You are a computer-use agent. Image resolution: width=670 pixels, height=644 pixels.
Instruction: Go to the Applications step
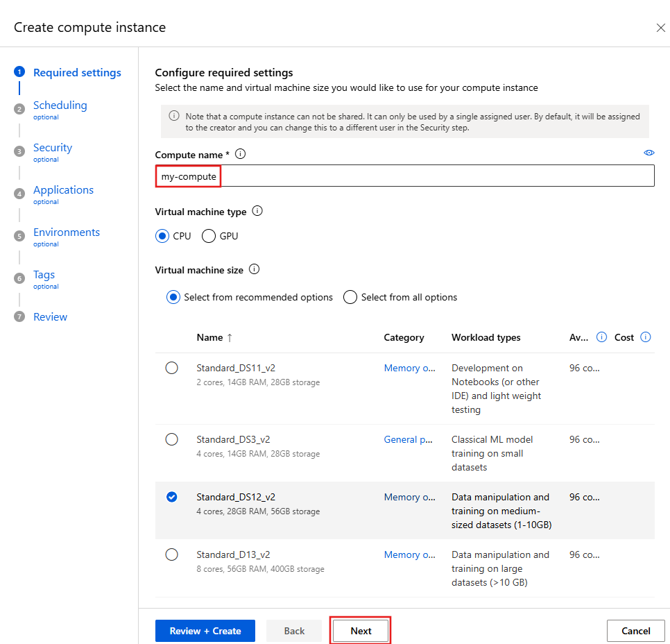(63, 189)
